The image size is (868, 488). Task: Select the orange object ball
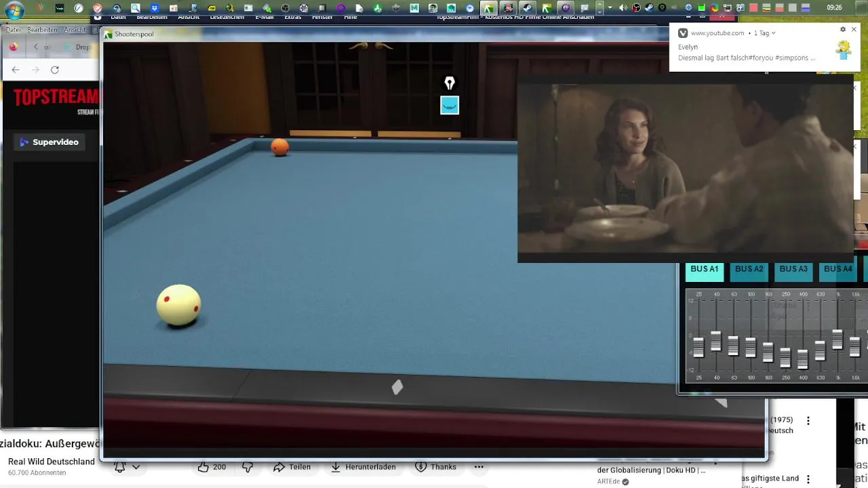coord(279,147)
